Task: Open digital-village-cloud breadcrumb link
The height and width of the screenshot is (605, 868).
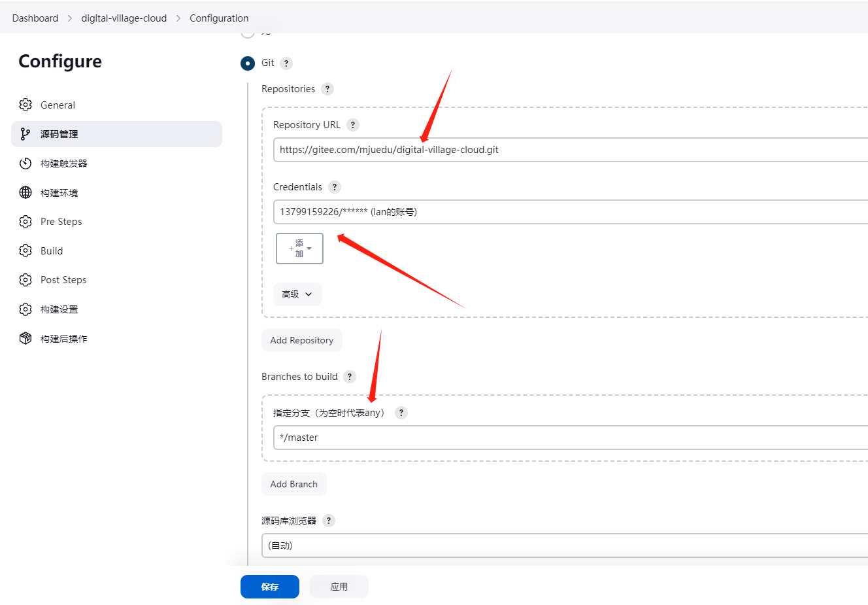Action: [x=124, y=18]
